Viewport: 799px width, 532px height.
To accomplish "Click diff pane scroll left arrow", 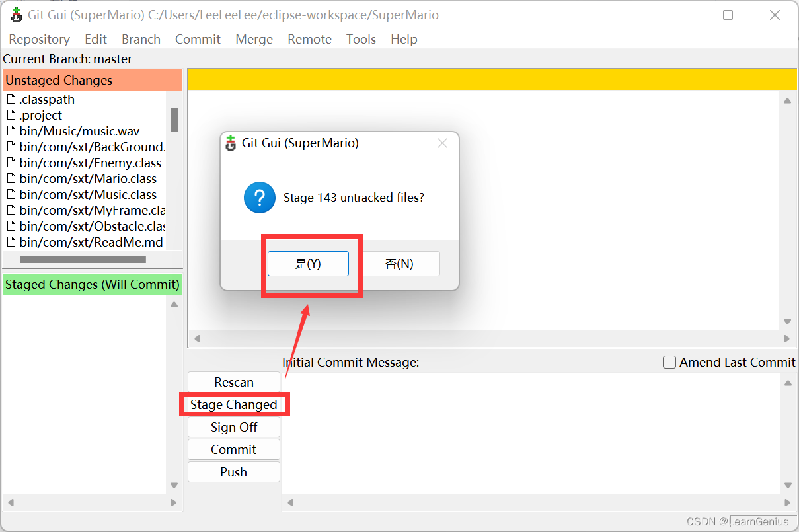I will click(196, 339).
